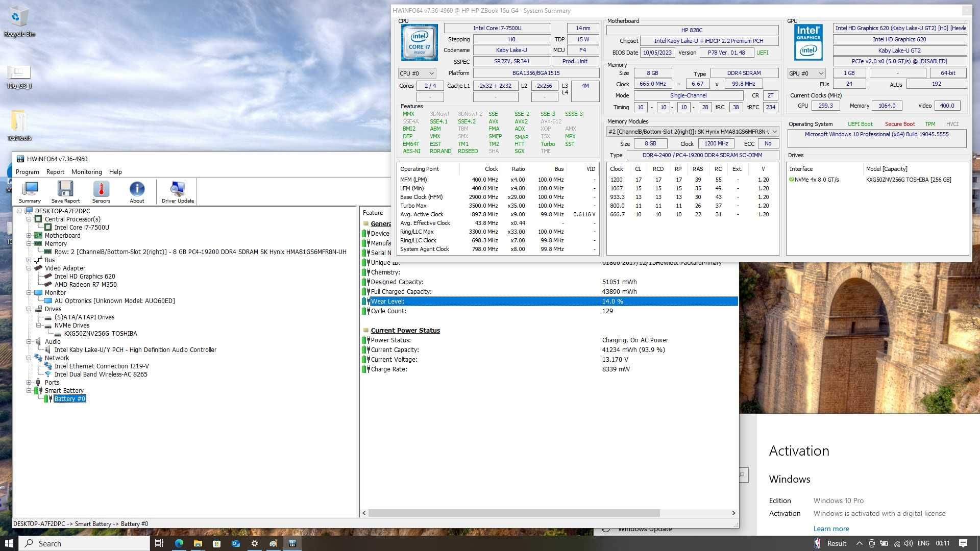Expand the Ports tree node
Viewport: 980px width, 551px height.
click(29, 382)
